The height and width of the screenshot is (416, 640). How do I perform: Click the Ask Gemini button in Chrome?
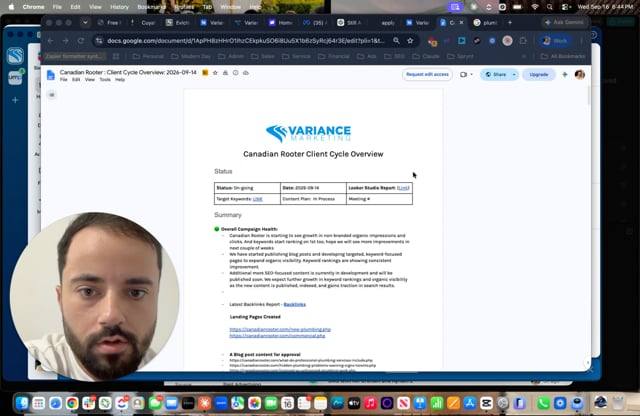(x=564, y=22)
